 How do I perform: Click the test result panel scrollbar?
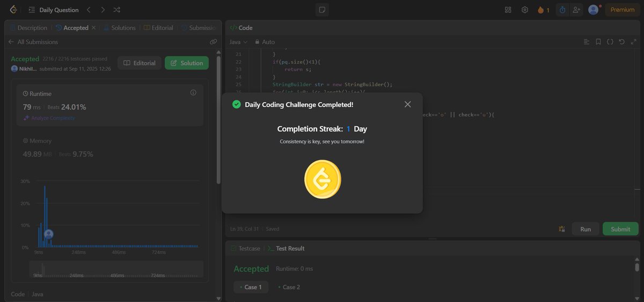click(x=637, y=267)
